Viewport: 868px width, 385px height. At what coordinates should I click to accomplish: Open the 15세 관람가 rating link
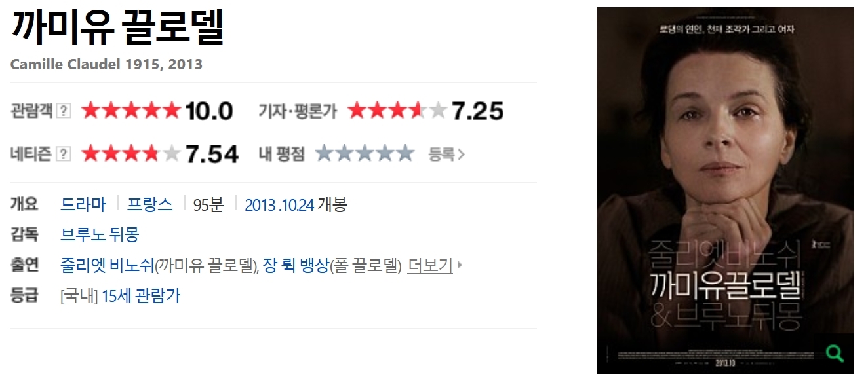pos(141,296)
